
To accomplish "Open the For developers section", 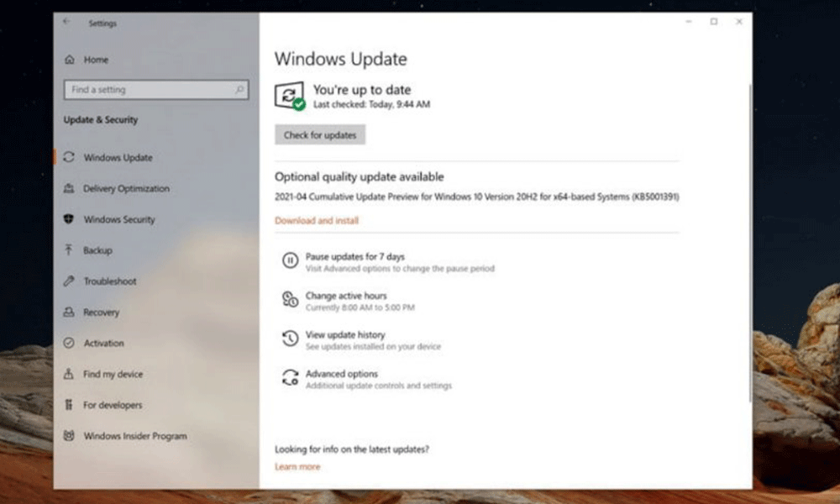I will (111, 406).
